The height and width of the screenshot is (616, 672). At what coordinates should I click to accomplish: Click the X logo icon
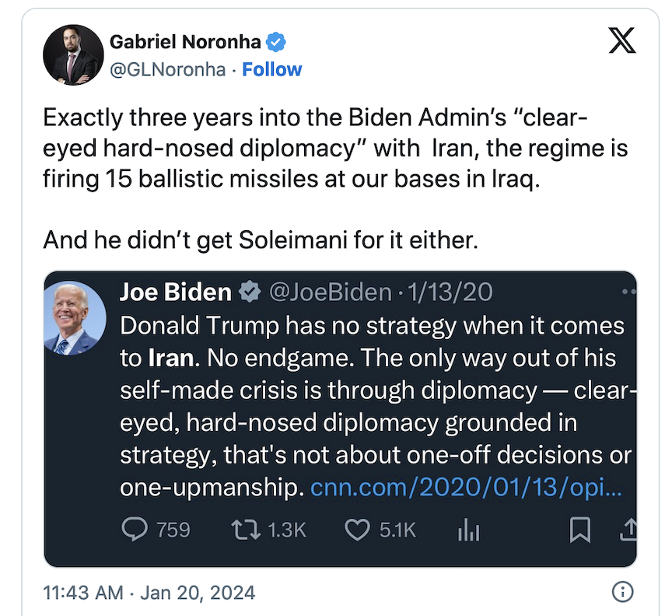(x=621, y=41)
